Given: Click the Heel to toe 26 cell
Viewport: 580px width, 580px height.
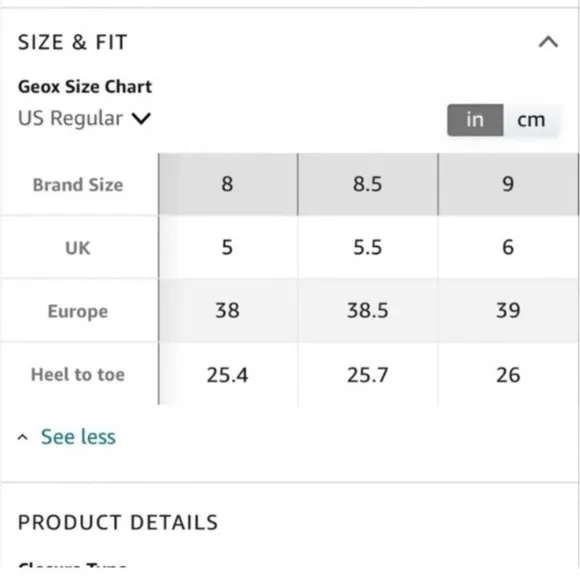Looking at the screenshot, I should click(508, 374).
